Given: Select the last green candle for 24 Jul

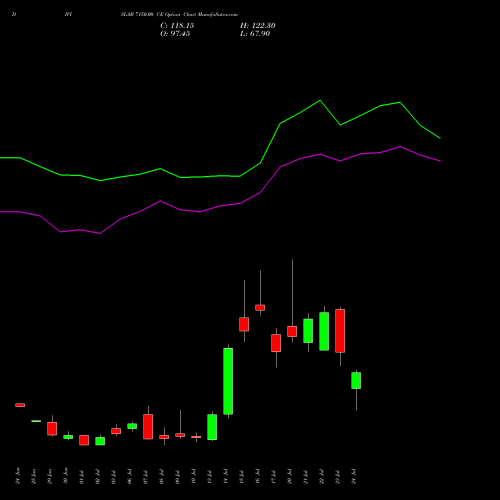Looking at the screenshot, I should pos(356,380).
